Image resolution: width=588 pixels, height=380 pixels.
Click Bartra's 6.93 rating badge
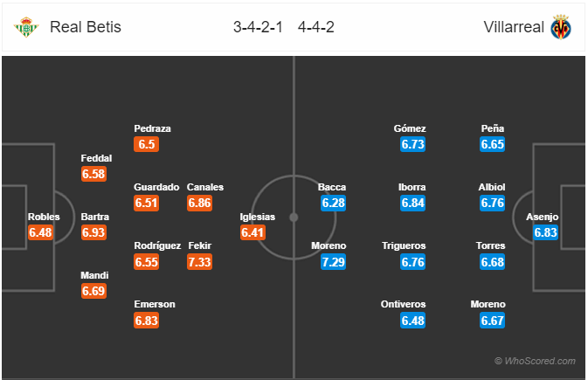(93, 232)
